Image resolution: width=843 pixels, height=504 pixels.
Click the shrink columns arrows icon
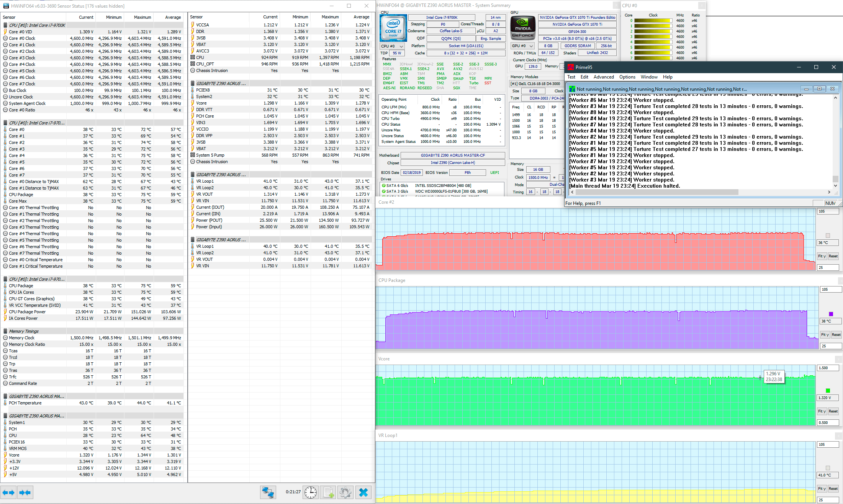pos(25,493)
